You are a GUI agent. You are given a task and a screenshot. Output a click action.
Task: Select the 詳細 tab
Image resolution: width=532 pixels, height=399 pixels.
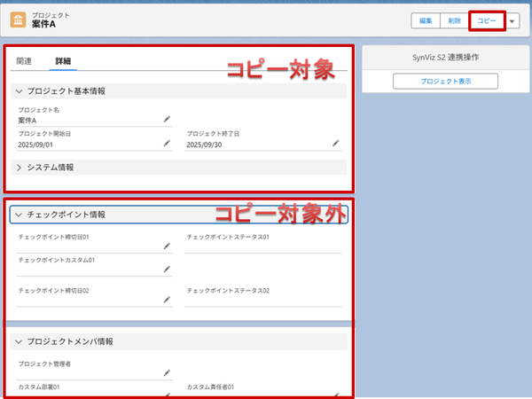tap(63, 61)
